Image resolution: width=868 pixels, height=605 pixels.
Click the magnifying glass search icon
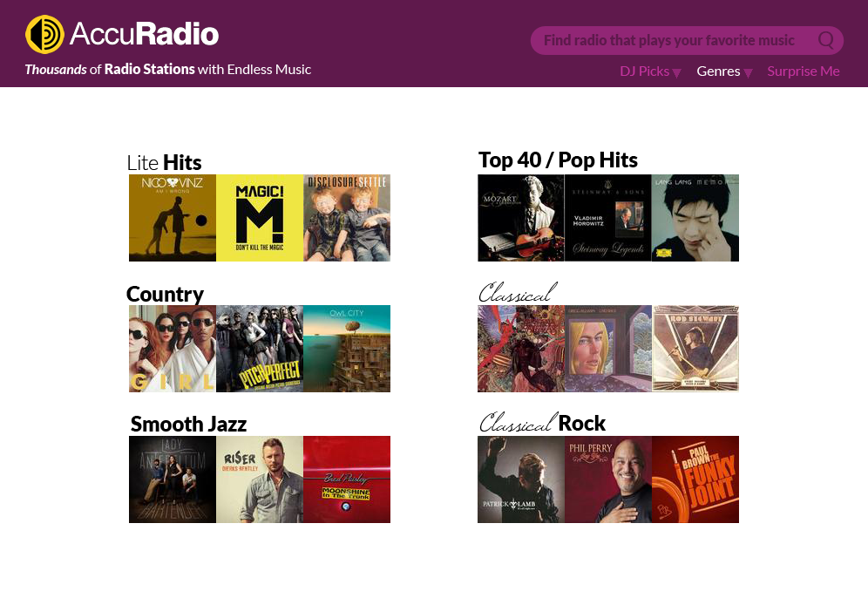coord(826,40)
